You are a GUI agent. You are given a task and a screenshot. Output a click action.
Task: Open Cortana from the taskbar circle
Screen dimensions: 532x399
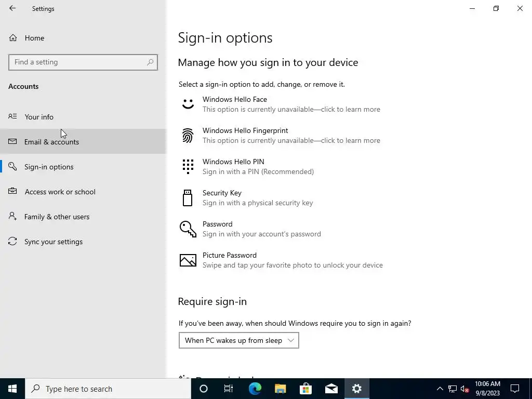coord(203,389)
